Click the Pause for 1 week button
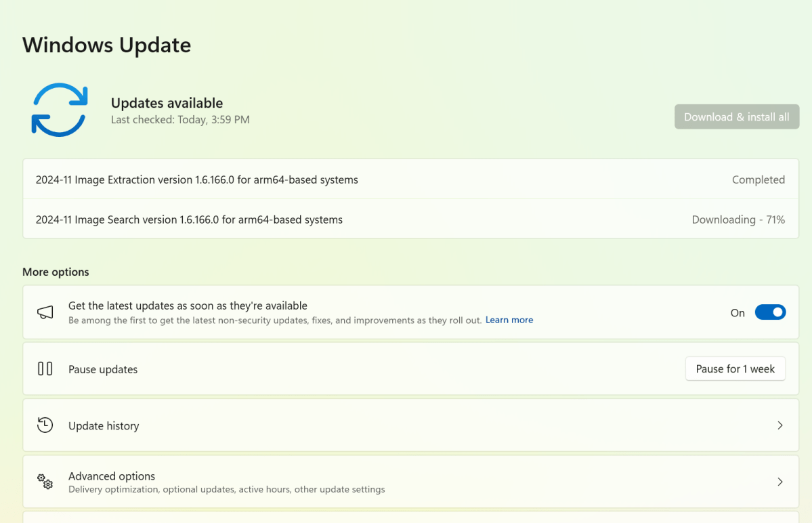This screenshot has width=812, height=523. [x=735, y=369]
